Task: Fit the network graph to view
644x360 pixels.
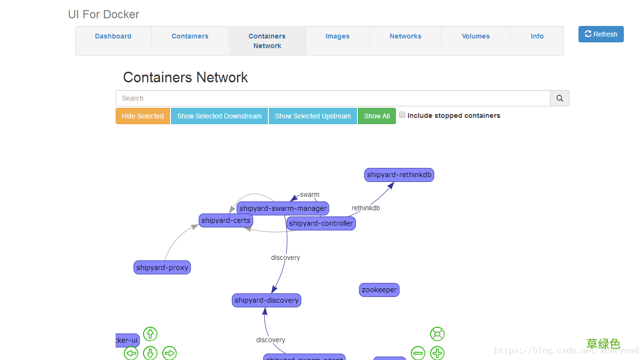Action: point(437,334)
